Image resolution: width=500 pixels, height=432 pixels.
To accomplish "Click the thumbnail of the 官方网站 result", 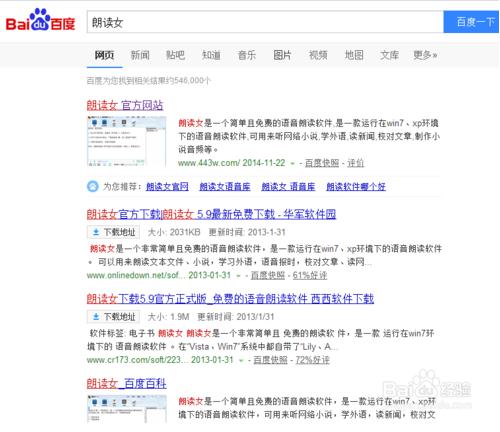I will (126, 141).
